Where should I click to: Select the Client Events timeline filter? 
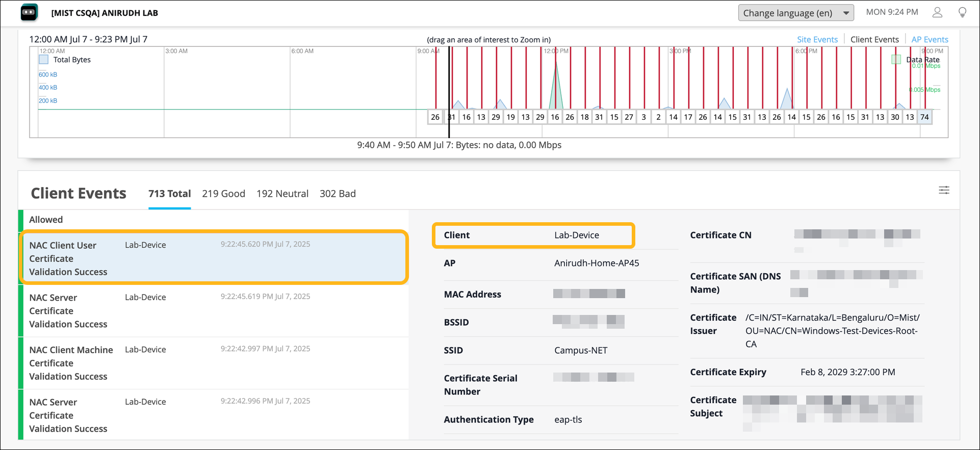coord(874,40)
